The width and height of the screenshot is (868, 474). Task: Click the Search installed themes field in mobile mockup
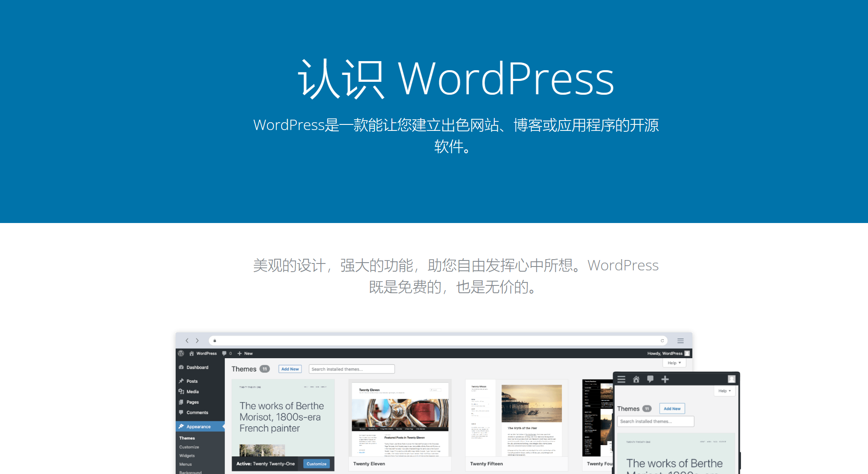pyautogui.click(x=656, y=421)
